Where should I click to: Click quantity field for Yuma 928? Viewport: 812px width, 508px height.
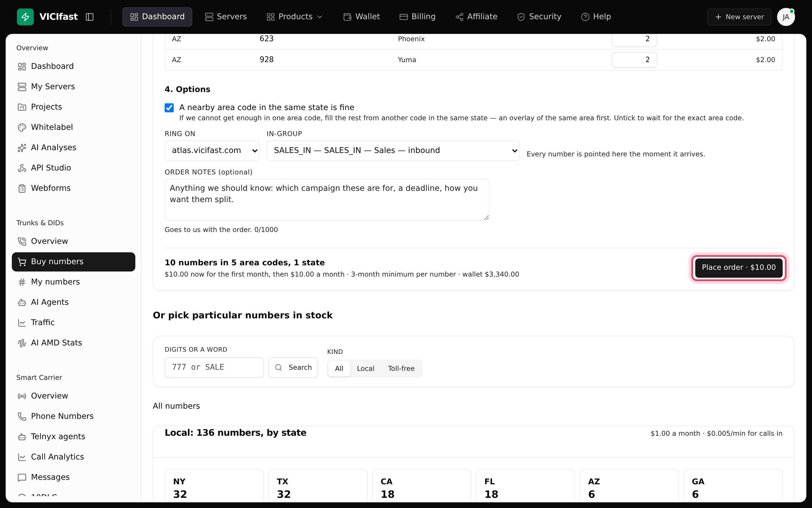(x=634, y=60)
